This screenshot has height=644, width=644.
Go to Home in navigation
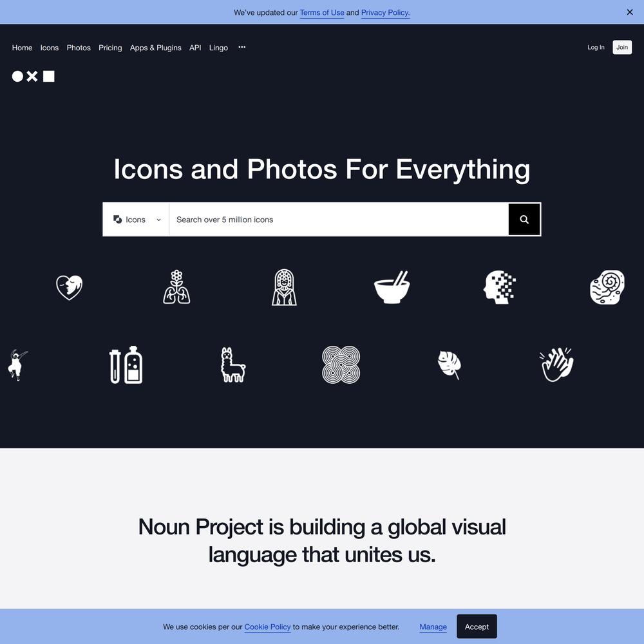[x=22, y=48]
